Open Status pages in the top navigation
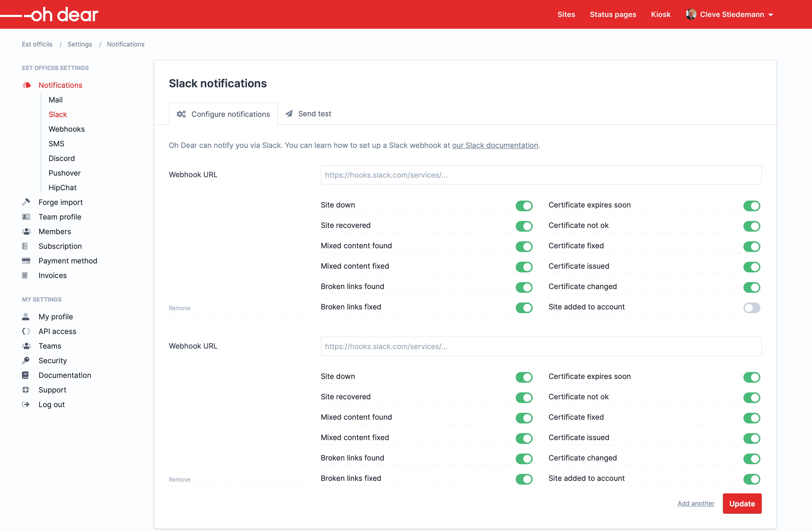Viewport: 812px width, 531px height. pyautogui.click(x=613, y=14)
